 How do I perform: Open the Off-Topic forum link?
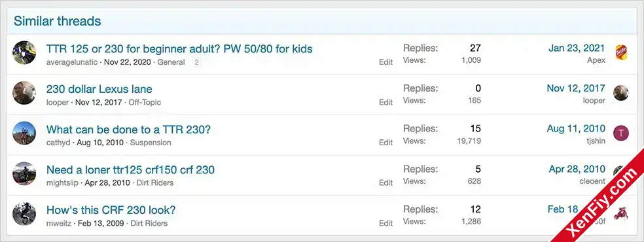[x=145, y=102]
